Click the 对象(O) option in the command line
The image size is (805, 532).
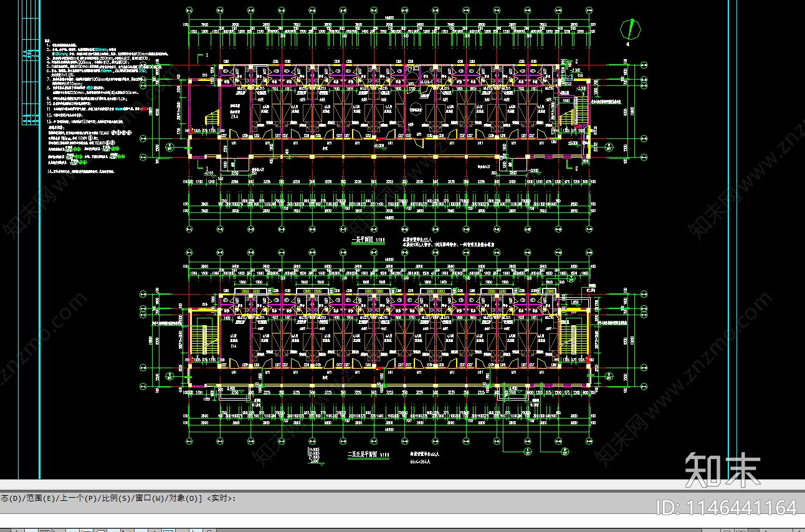[x=185, y=498]
